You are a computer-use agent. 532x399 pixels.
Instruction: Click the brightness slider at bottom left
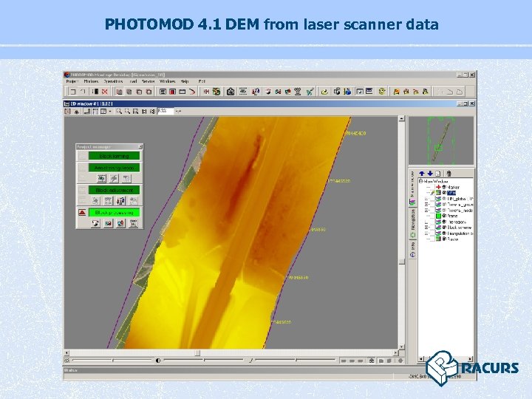[x=112, y=361]
